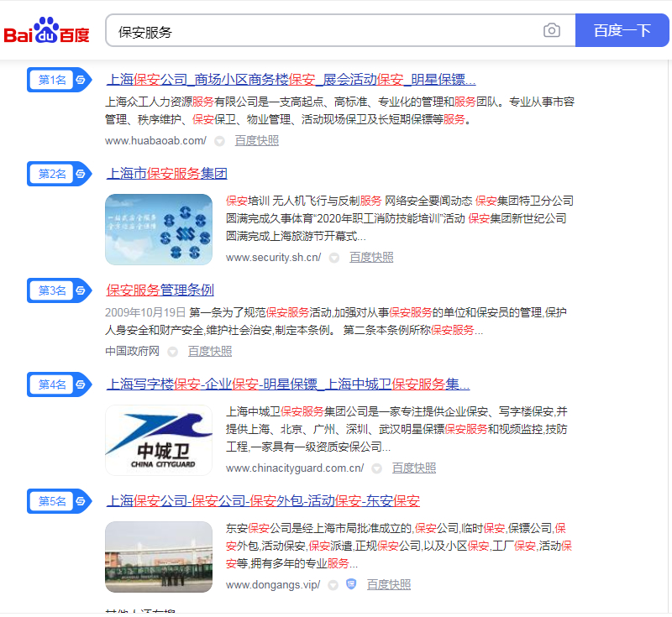
Task: Click the www.chinacityguard.com.cn/ URL
Action: point(295,469)
